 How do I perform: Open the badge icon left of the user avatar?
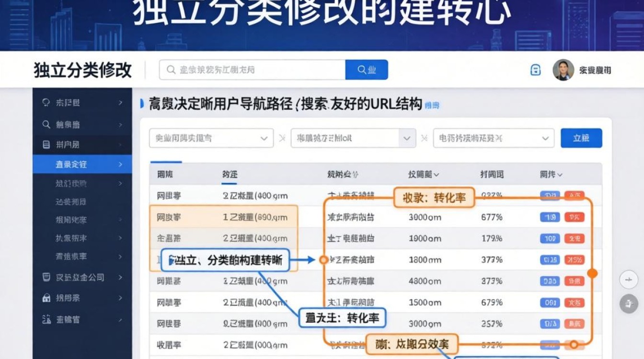click(535, 69)
